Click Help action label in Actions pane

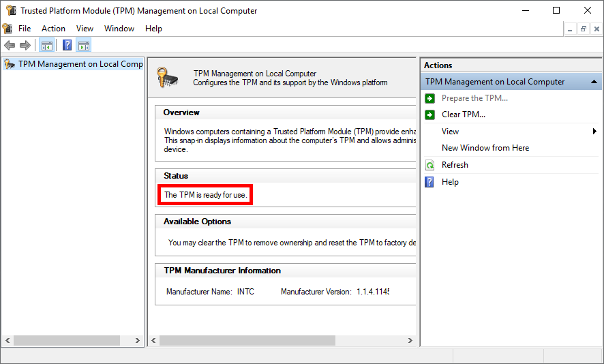[x=450, y=182]
